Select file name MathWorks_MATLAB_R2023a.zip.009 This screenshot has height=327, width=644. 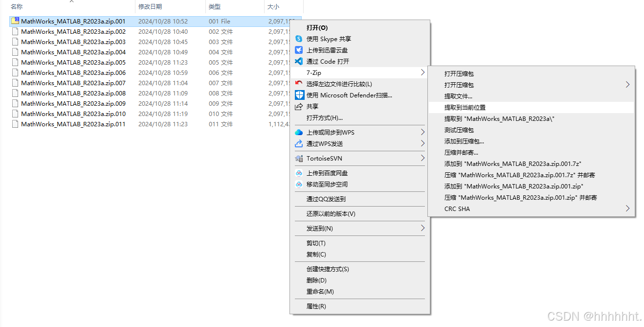[x=73, y=103]
